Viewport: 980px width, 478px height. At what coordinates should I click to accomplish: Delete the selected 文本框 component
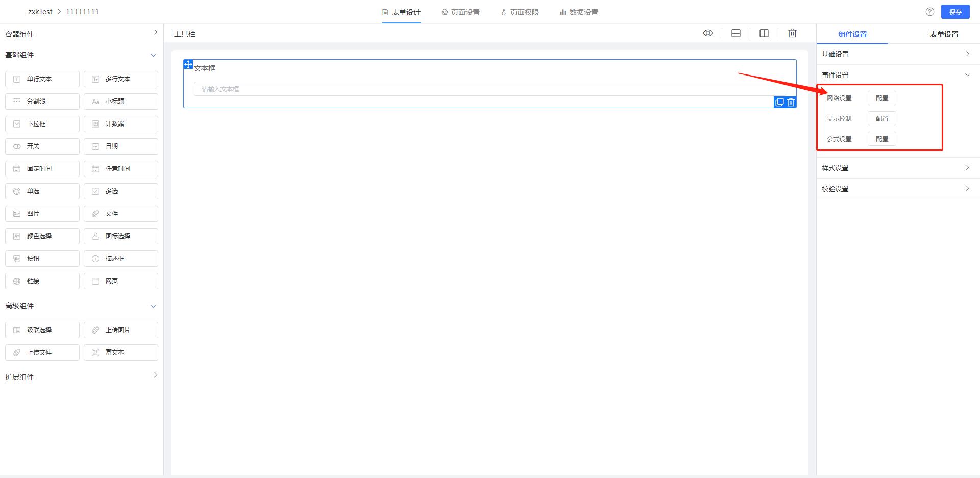pyautogui.click(x=791, y=102)
